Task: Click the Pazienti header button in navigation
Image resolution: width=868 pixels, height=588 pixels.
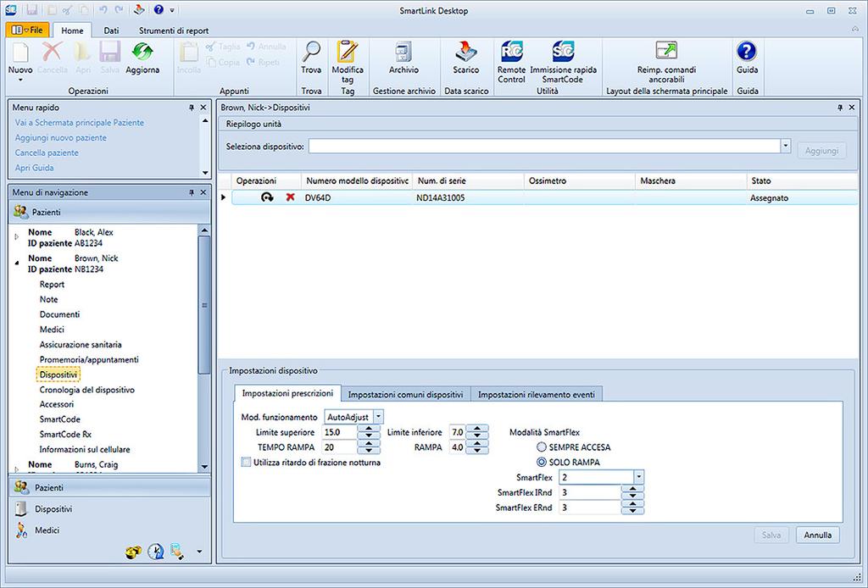Action: pos(109,212)
